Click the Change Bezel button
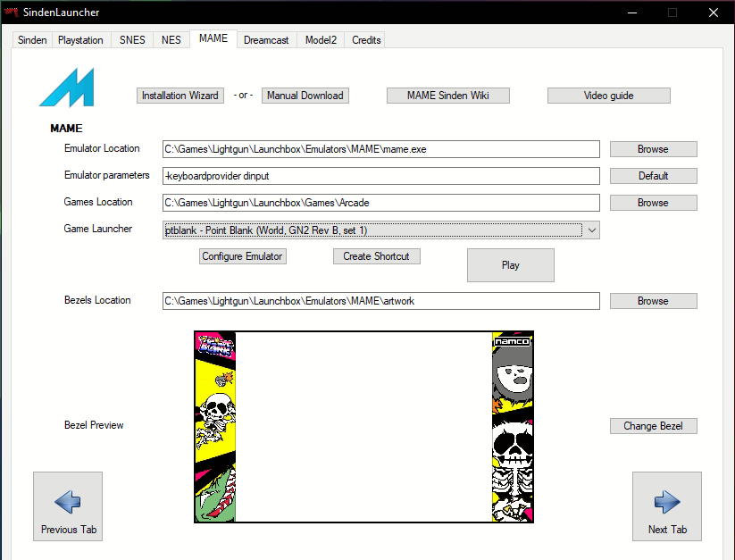Image resolution: width=735 pixels, height=560 pixels. point(654,426)
